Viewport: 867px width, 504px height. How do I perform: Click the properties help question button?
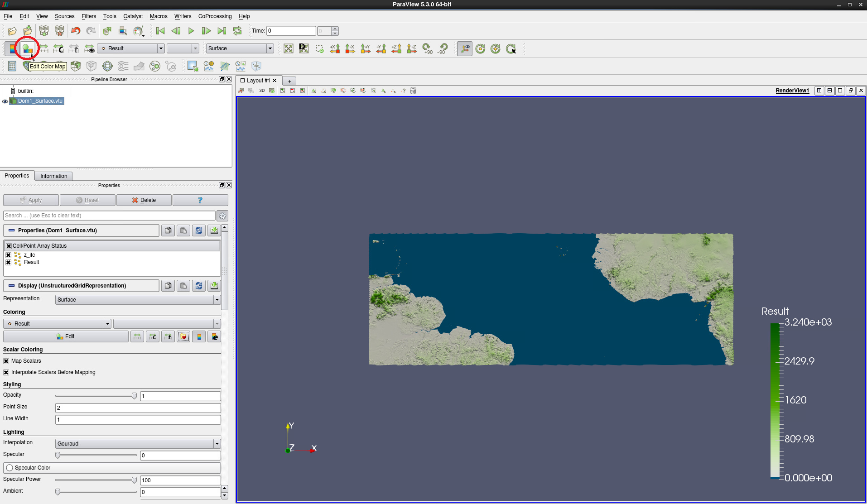(200, 200)
